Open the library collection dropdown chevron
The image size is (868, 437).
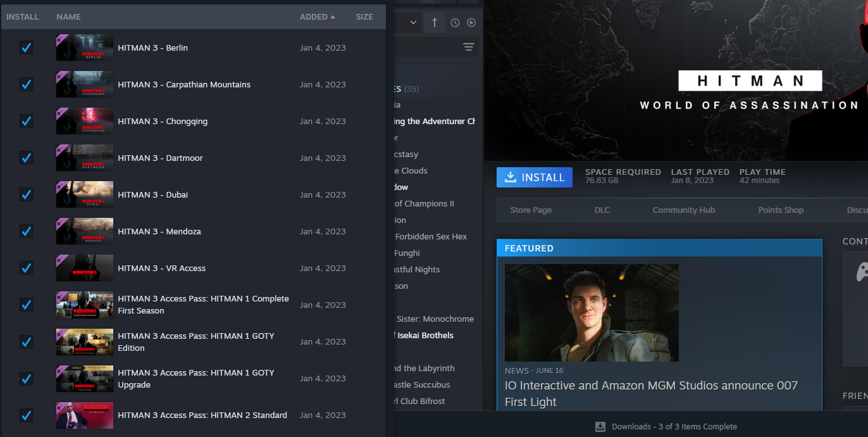click(x=414, y=23)
